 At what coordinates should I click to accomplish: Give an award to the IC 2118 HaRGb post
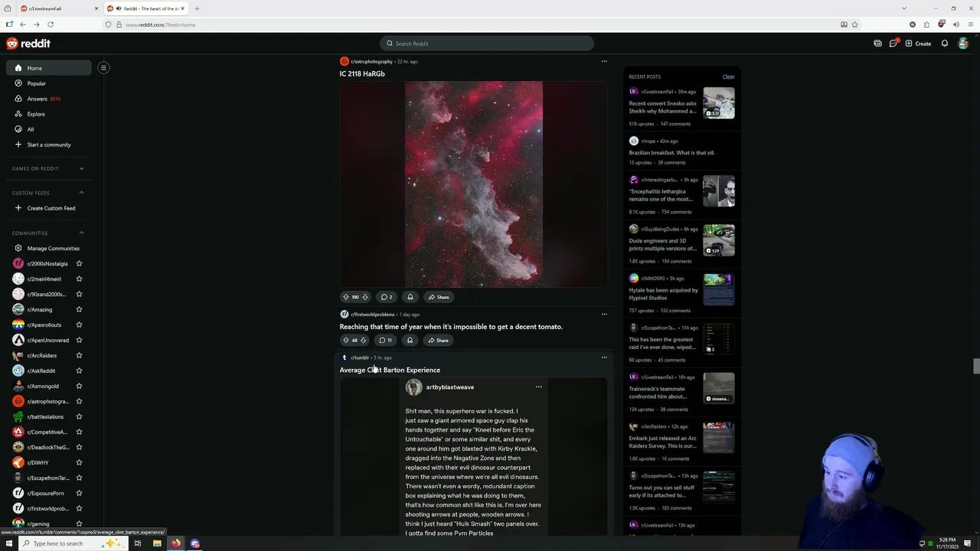point(410,297)
